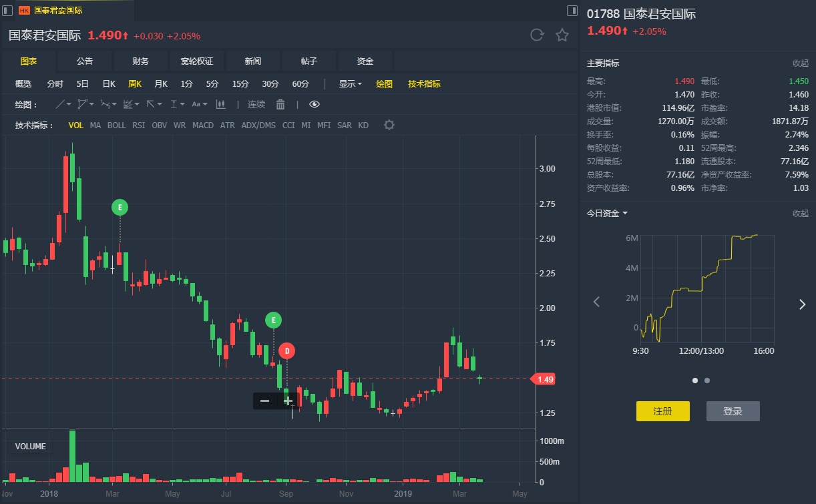Expand text tool Aa dropdown arrow
This screenshot has width=816, height=504.
tap(205, 105)
